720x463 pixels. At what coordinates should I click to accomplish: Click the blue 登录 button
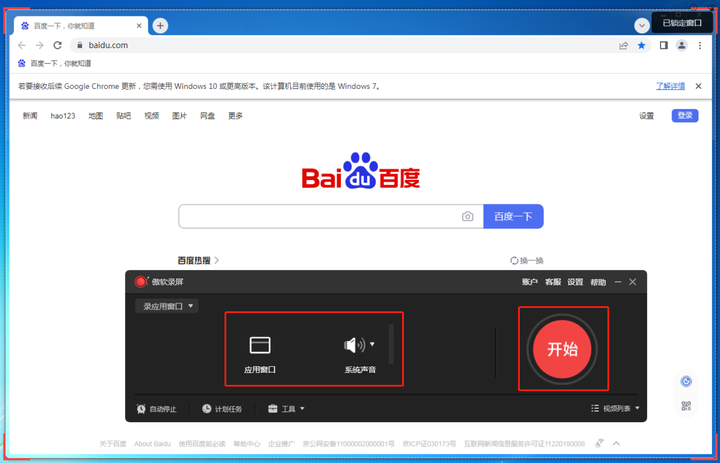point(685,116)
